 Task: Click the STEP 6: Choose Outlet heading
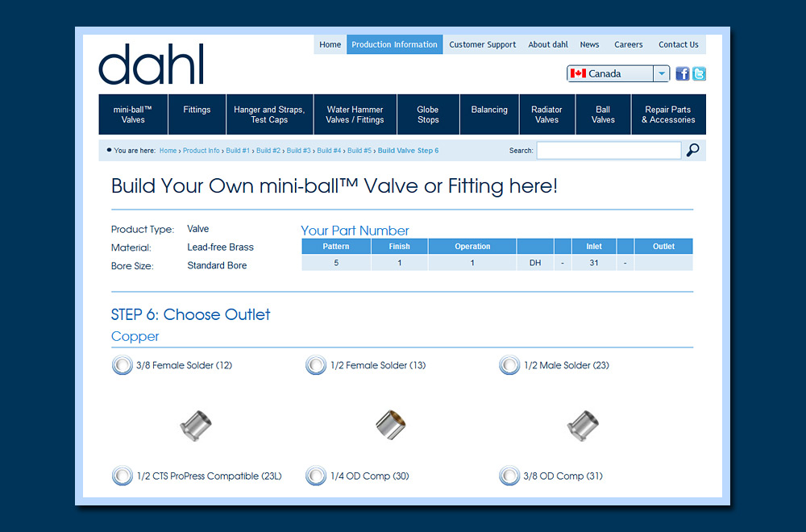click(191, 314)
